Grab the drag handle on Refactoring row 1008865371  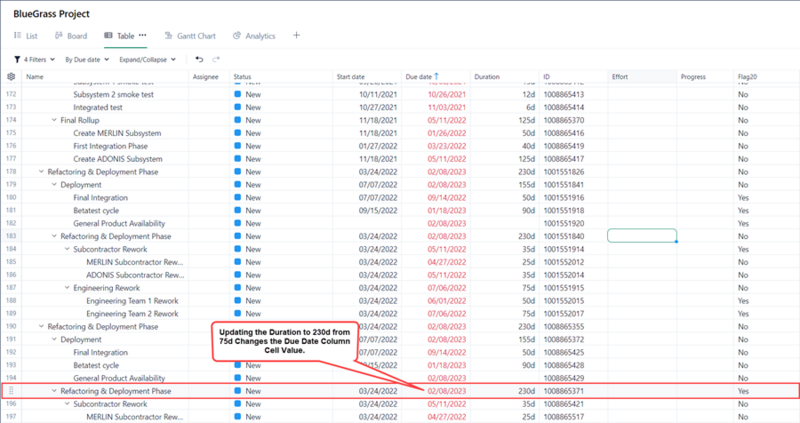11,391
